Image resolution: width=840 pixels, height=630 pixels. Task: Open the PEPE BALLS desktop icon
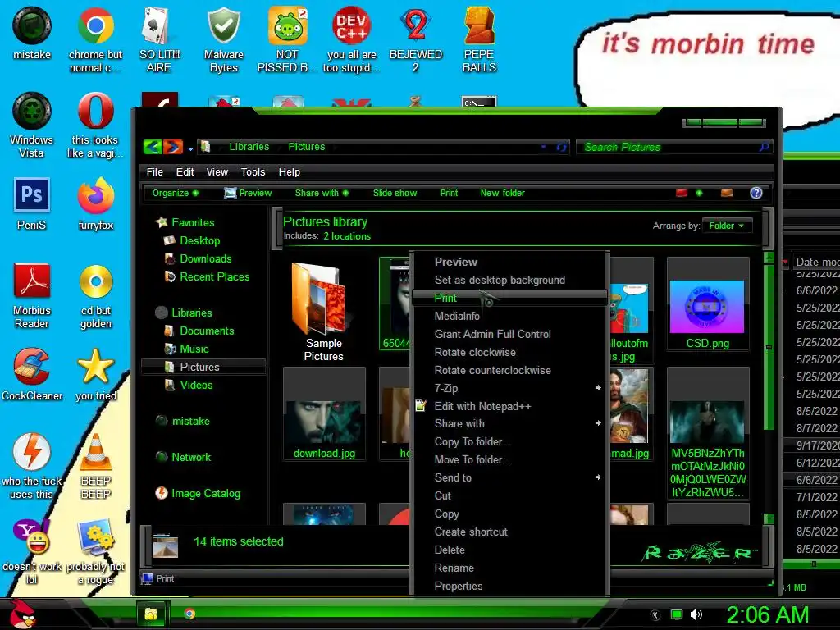479,39
